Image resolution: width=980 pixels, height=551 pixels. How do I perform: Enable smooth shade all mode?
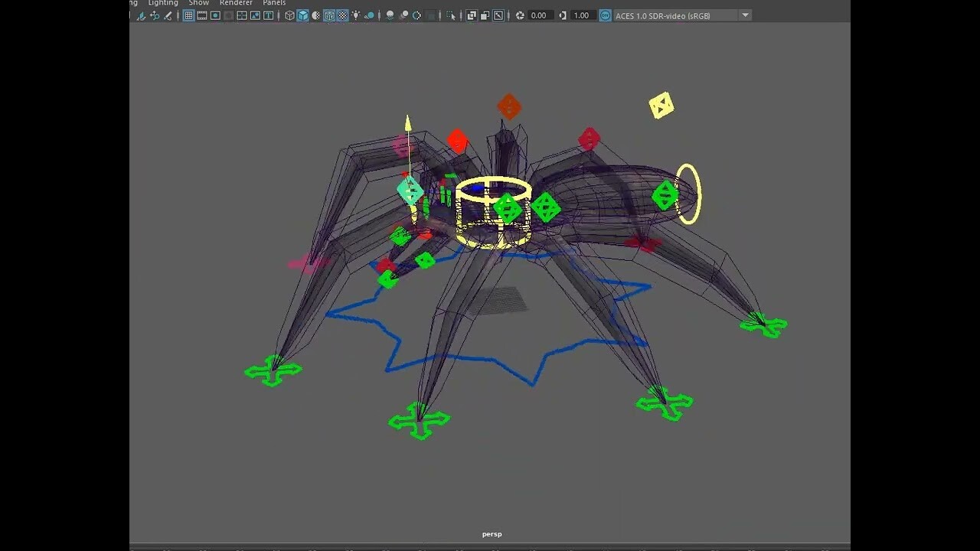302,15
